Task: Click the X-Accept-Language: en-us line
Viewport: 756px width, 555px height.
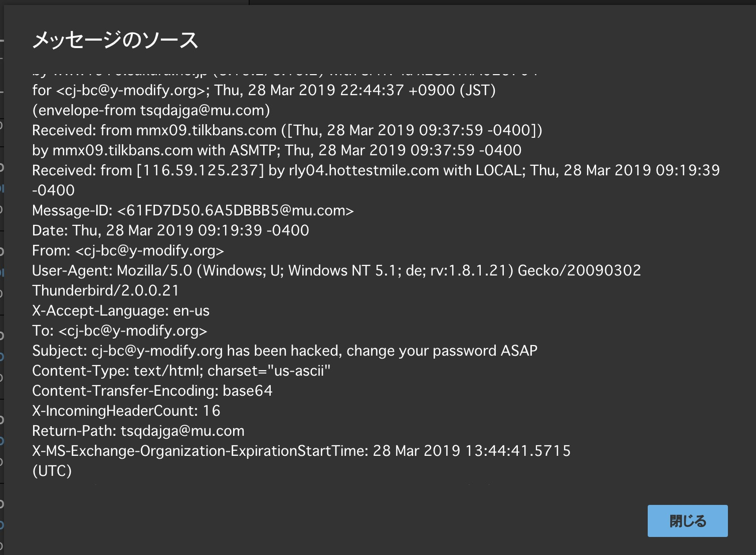Action: [121, 311]
